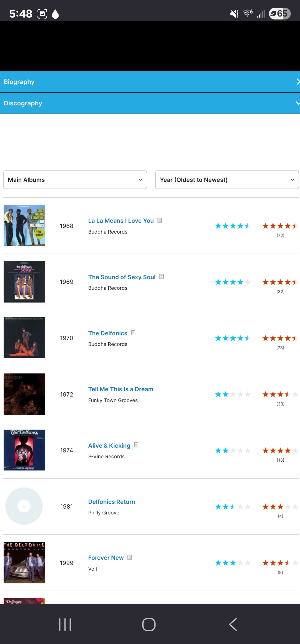300x644 pixels.
Task: Open review icon beside The Delfonics album
Action: 133,333
